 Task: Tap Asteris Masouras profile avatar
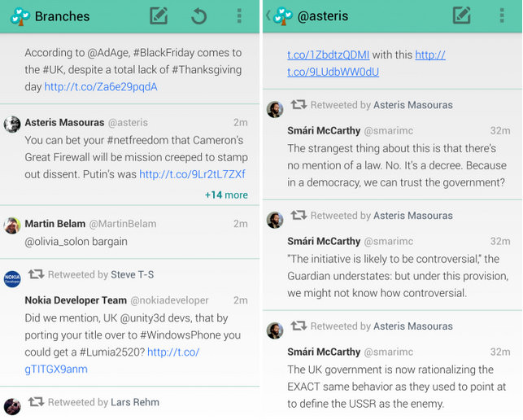(x=12, y=124)
